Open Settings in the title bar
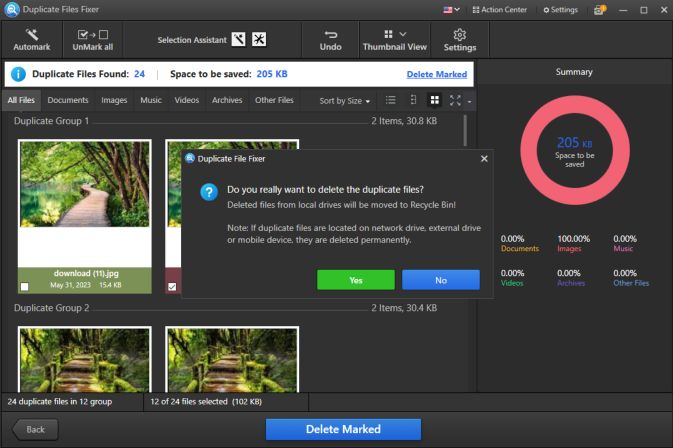Image resolution: width=673 pixels, height=448 pixels. [561, 9]
